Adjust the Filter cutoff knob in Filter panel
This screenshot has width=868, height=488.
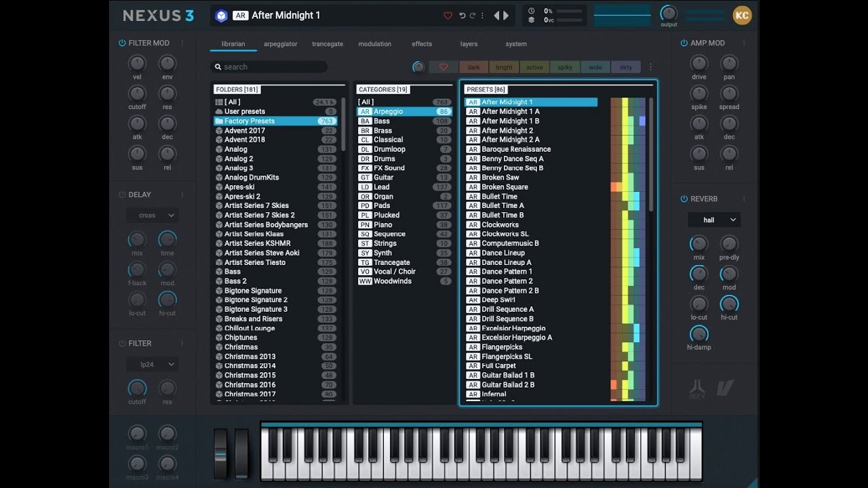137,388
